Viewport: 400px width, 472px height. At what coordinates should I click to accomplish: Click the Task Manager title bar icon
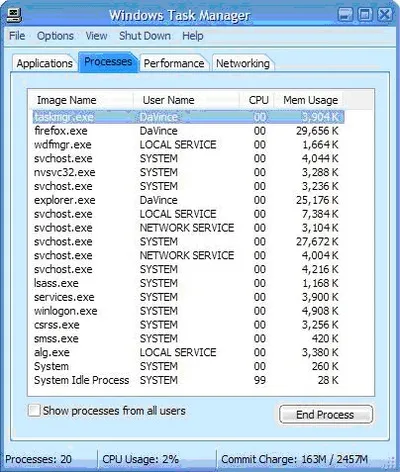click(14, 15)
